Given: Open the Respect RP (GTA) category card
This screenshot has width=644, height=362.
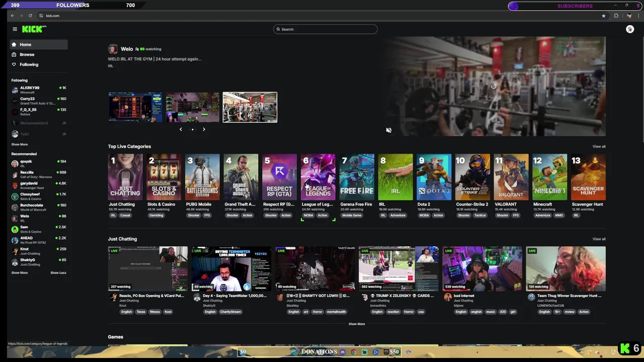Looking at the screenshot, I should pos(280,177).
